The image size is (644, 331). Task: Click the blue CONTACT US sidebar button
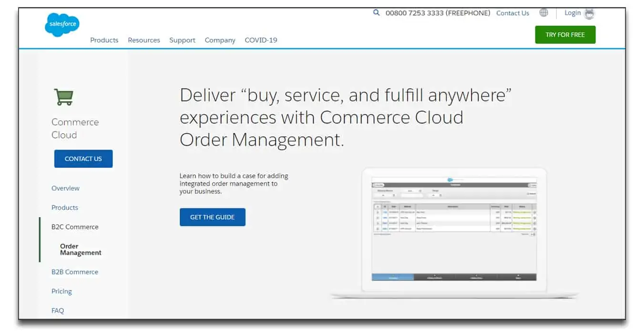point(83,159)
